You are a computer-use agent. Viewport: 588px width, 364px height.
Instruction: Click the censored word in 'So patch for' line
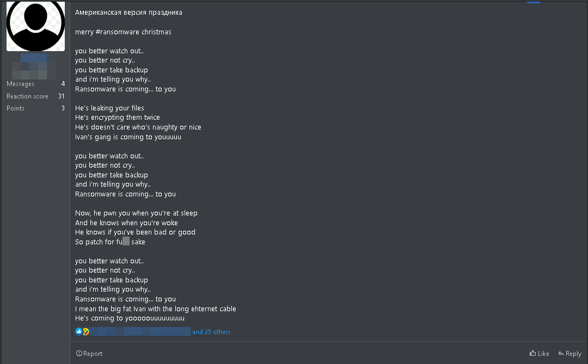[126, 242]
